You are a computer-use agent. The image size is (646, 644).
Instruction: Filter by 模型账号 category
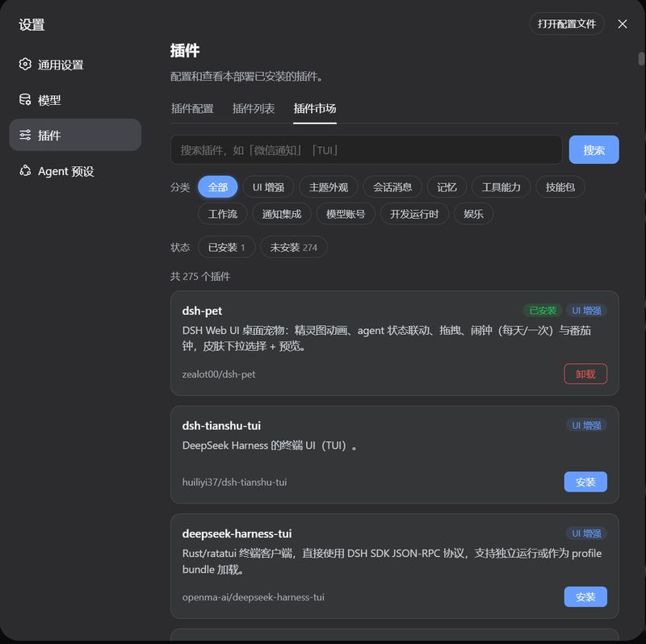346,214
